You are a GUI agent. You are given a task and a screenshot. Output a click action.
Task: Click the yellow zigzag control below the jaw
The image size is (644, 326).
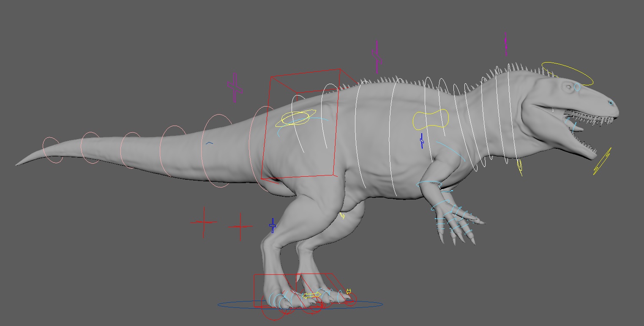(602, 162)
